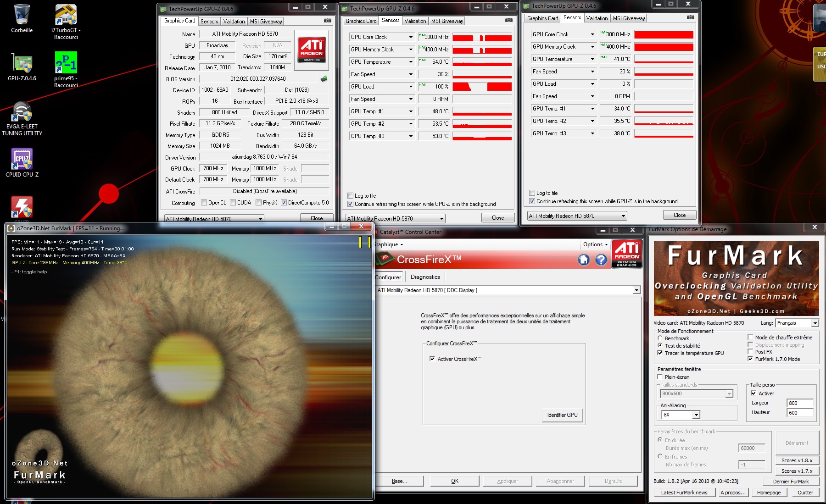The width and height of the screenshot is (826, 504).
Task: Toggle the PhysX checkbox
Action: coord(259,203)
